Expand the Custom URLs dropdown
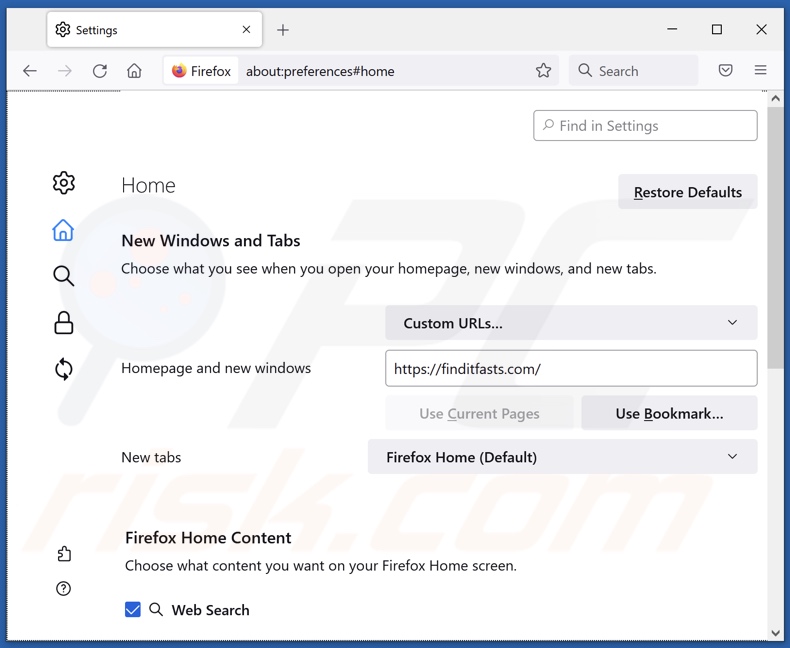This screenshot has height=648, width=790. (x=571, y=322)
